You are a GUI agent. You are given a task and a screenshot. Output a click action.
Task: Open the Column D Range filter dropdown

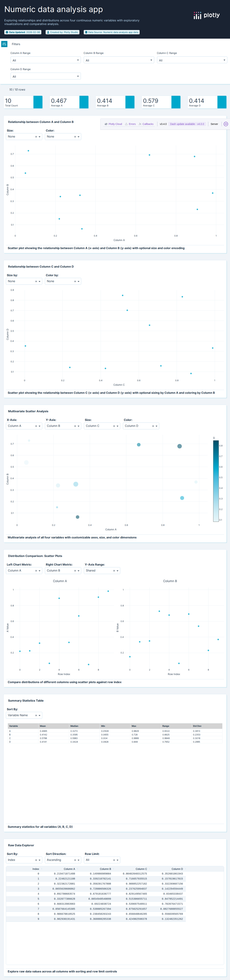pyautogui.click(x=45, y=76)
